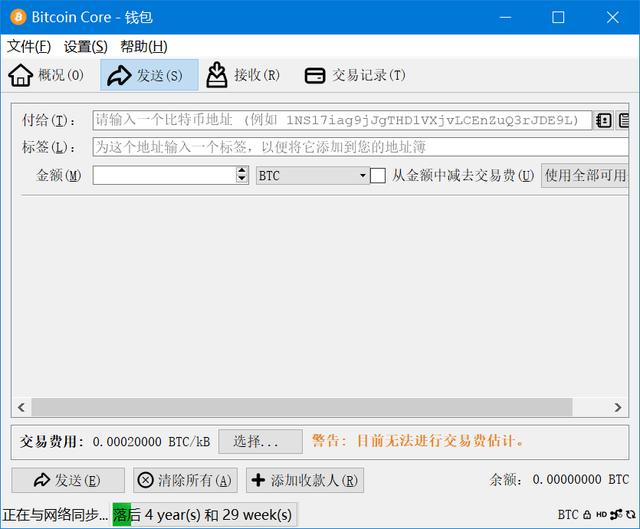
Task: Click the Bitcoin logo in the title bar
Action: pyautogui.click(x=18, y=17)
